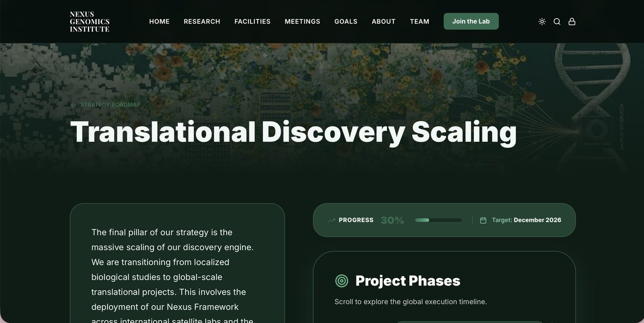Click the December 2026 target date
The height and width of the screenshot is (323, 644).
click(537, 220)
